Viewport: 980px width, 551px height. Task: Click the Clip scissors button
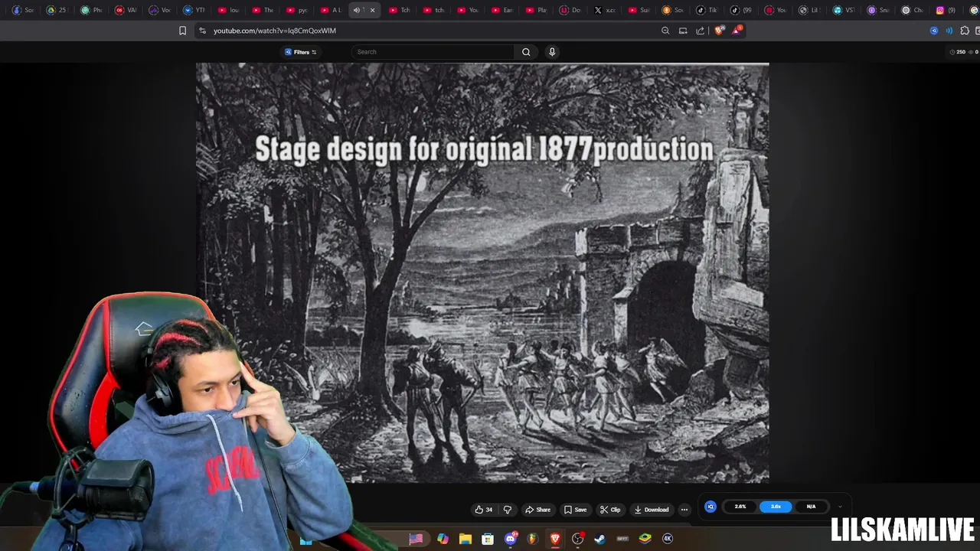[x=610, y=510]
